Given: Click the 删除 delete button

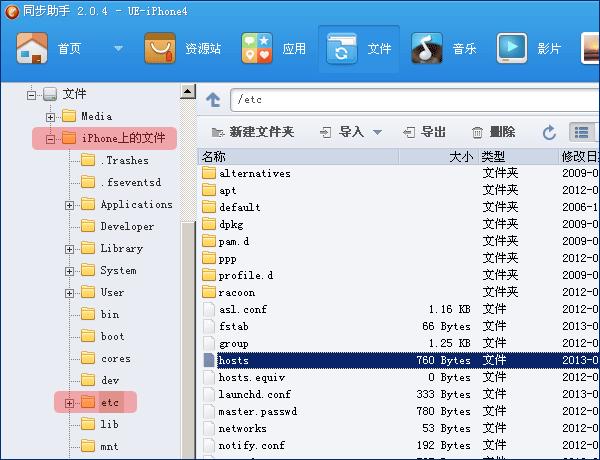Looking at the screenshot, I should (493, 132).
